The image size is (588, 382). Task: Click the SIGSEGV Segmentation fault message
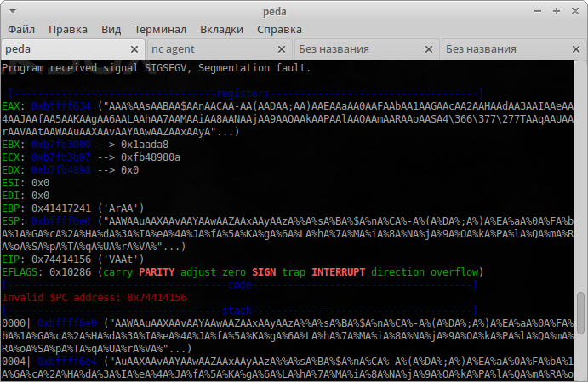click(x=157, y=68)
